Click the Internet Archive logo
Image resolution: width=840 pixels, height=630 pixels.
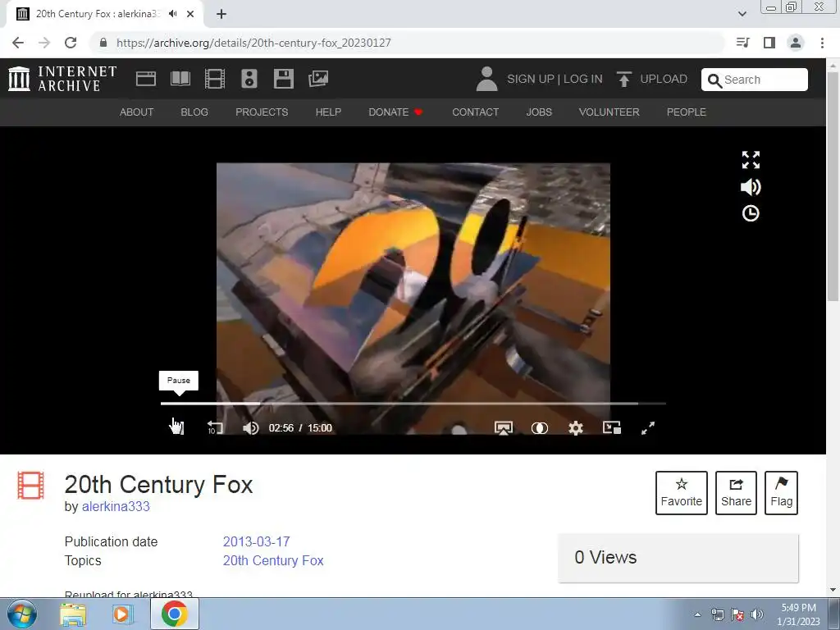pos(62,79)
